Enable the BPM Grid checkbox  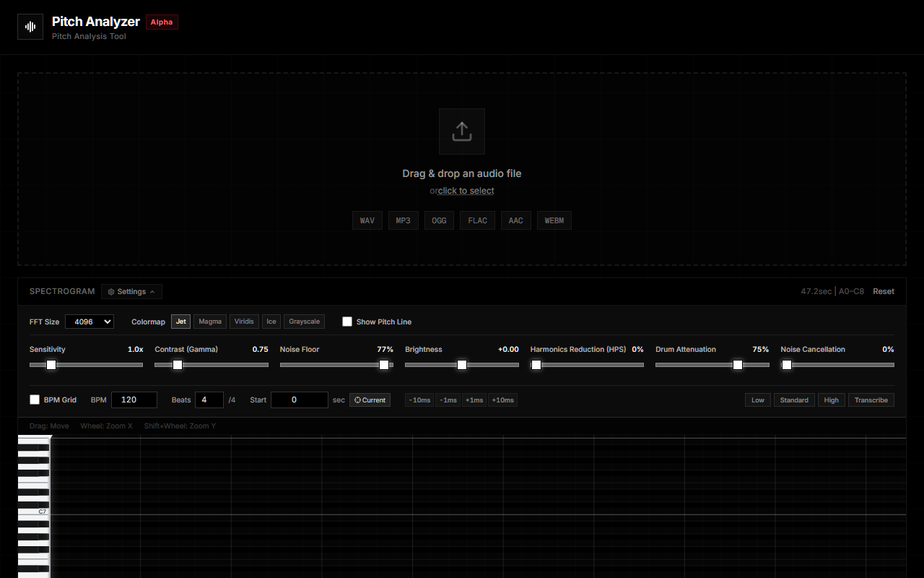tap(35, 400)
